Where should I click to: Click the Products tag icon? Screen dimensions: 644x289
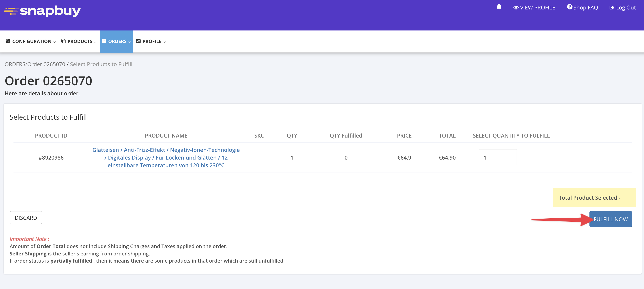(x=63, y=41)
